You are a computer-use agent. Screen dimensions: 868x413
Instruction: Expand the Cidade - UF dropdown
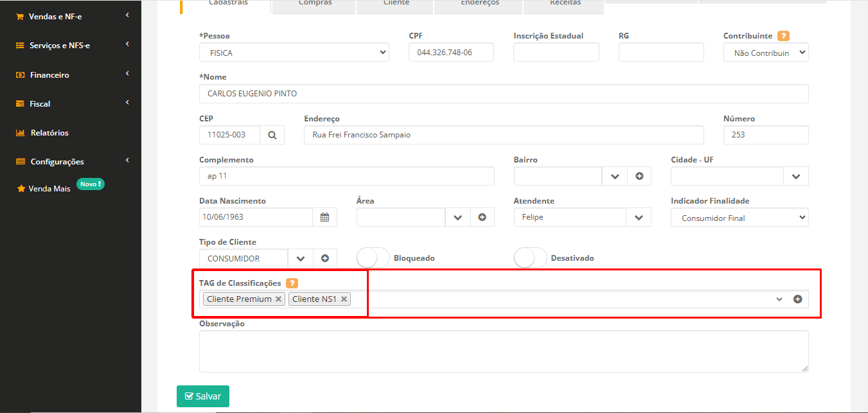click(795, 176)
